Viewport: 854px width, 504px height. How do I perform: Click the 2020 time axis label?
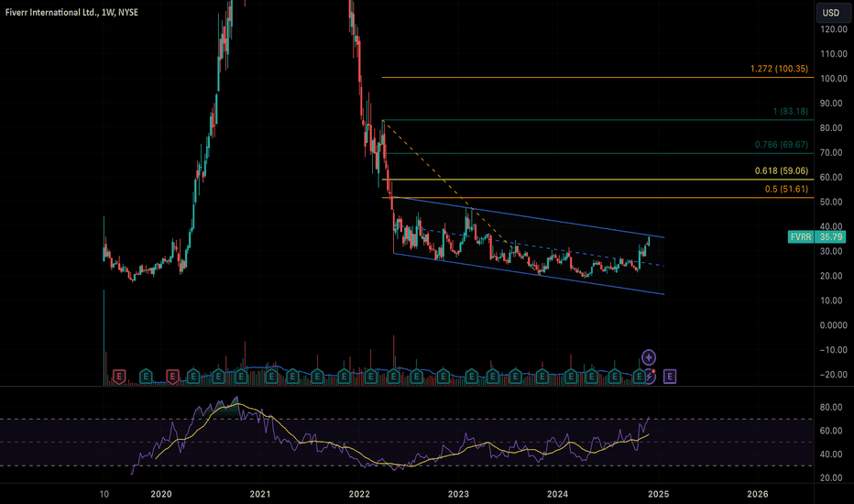(x=160, y=494)
